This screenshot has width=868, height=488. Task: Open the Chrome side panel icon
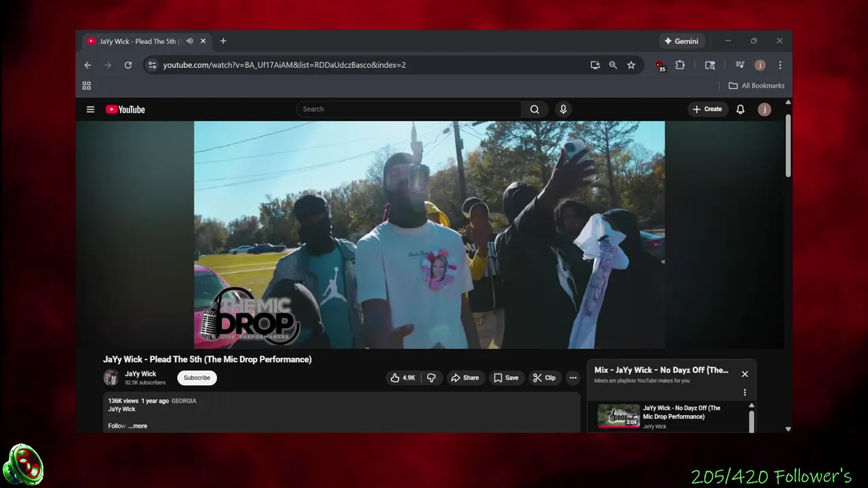[x=710, y=65]
